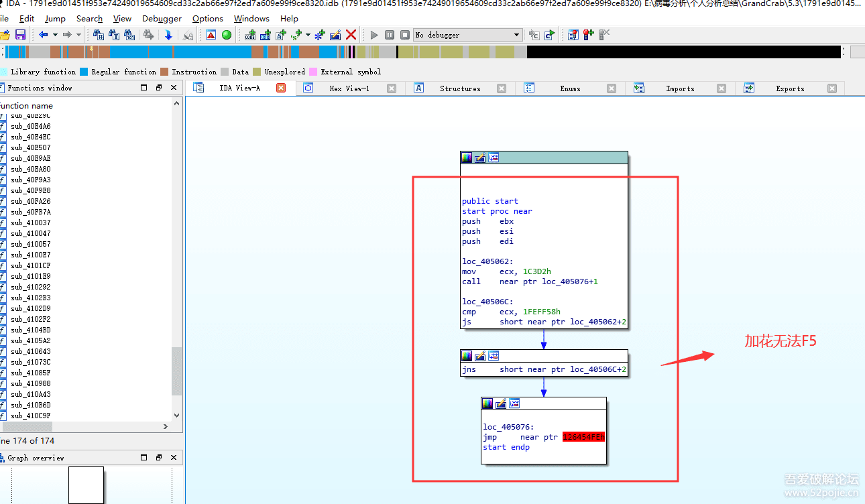
Task: Close the Structures tab
Action: 502,88
